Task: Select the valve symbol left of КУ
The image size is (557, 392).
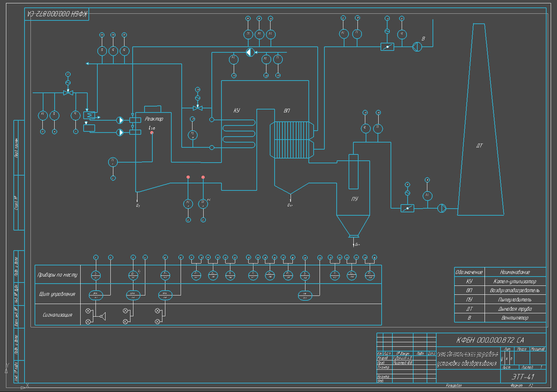Action: click(198, 108)
